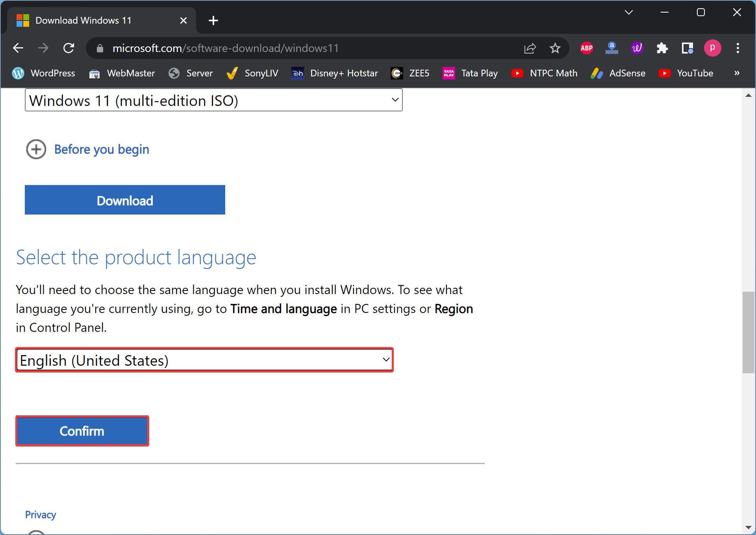
Task: Click the scrollbar down arrow
Action: [749, 528]
